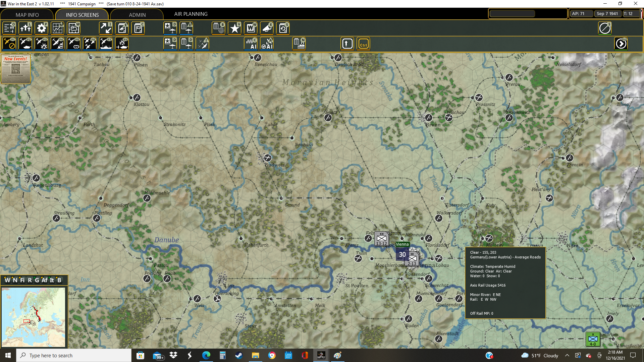Open the Event log (E) icon
This screenshot has height=362, width=644.
coord(122,28)
